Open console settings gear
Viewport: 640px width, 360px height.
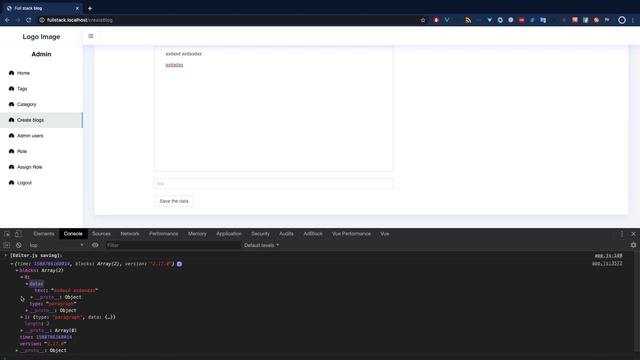(633, 245)
